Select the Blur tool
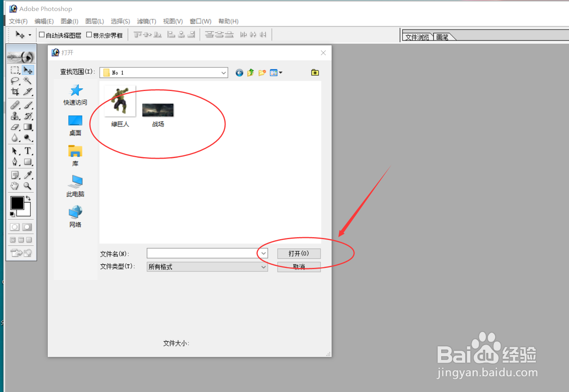569x392 pixels. [15, 137]
